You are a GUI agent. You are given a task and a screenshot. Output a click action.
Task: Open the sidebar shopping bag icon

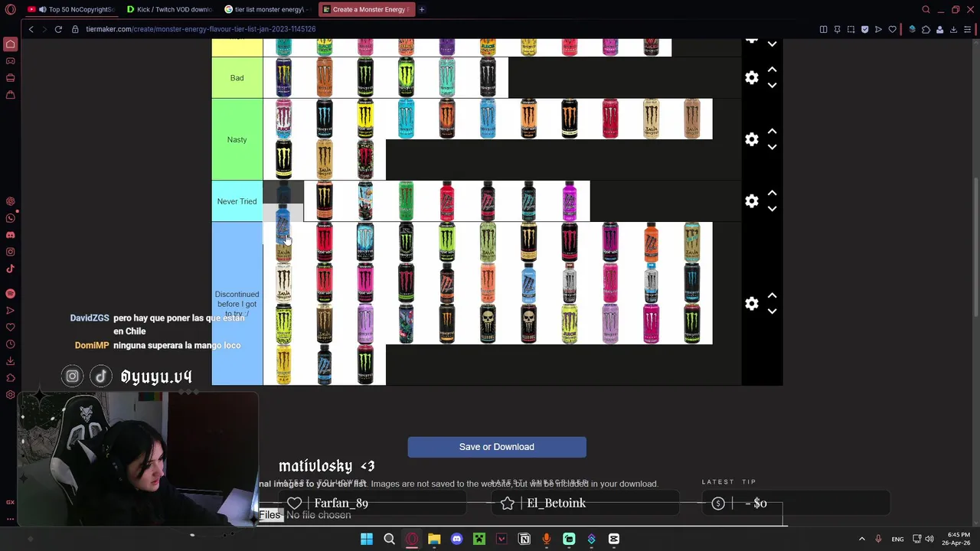click(x=10, y=94)
